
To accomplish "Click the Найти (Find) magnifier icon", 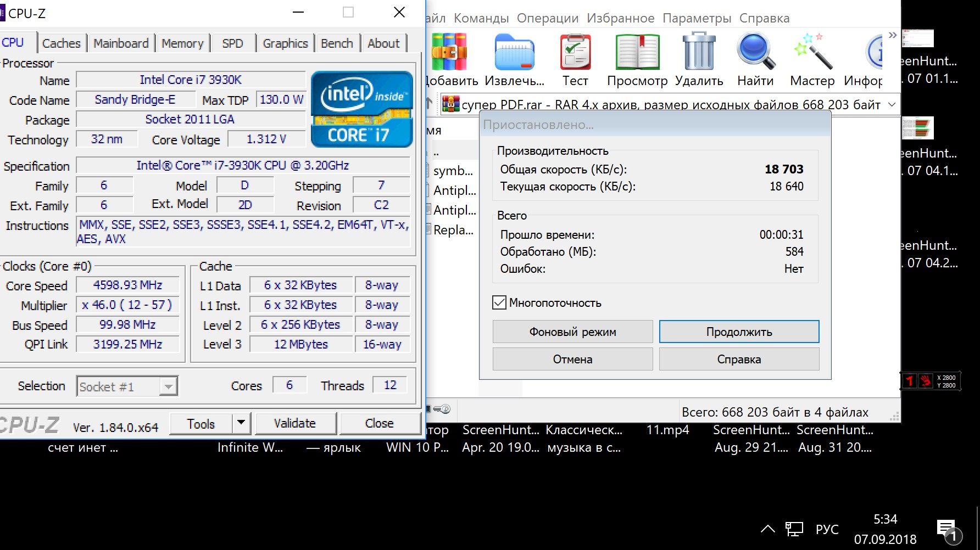I will [x=755, y=53].
